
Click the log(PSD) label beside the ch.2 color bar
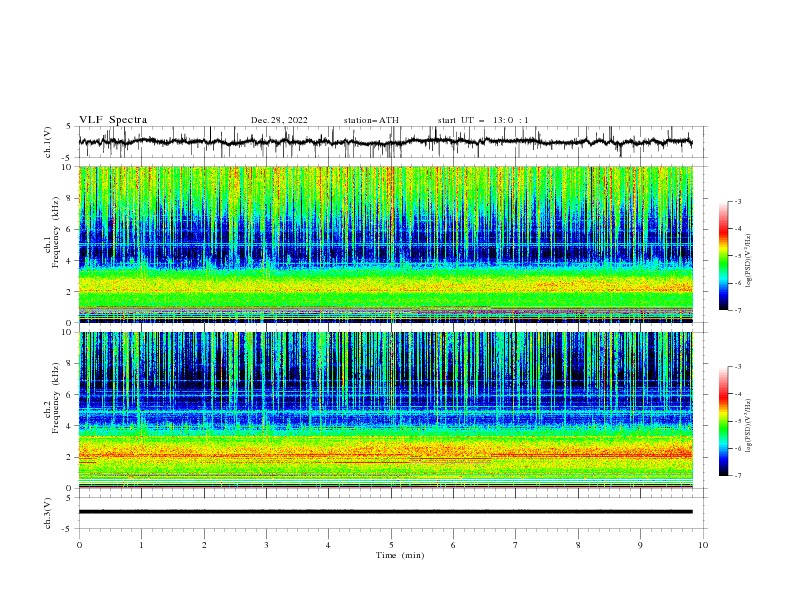(x=749, y=425)
